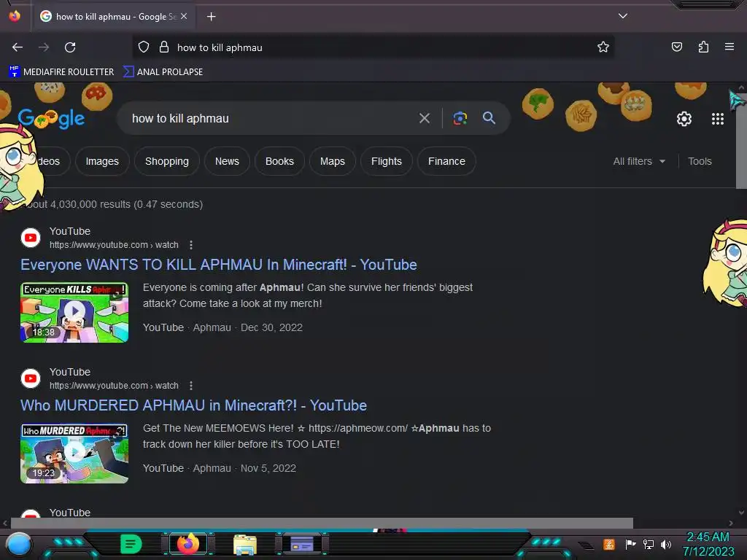Switch to News results
Screen dimensions: 747x560
227,161
